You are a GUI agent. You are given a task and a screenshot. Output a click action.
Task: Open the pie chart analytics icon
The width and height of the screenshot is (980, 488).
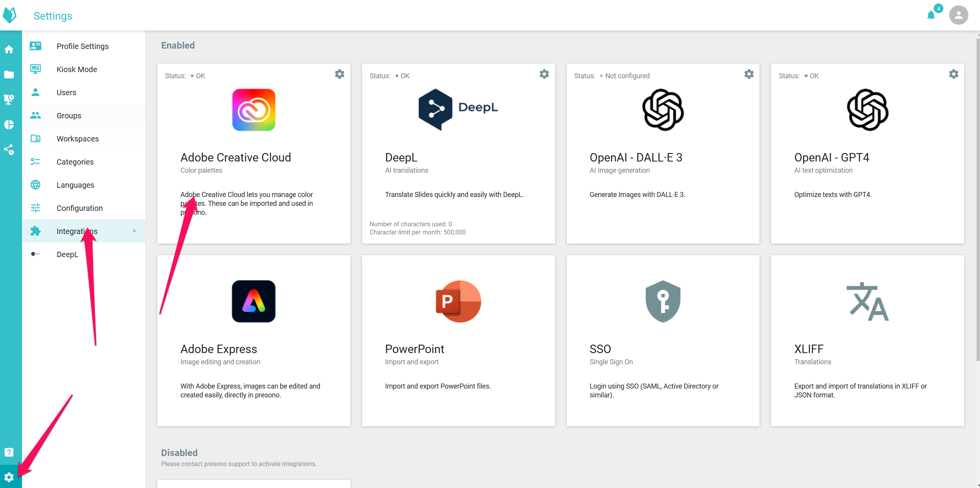pos(9,125)
